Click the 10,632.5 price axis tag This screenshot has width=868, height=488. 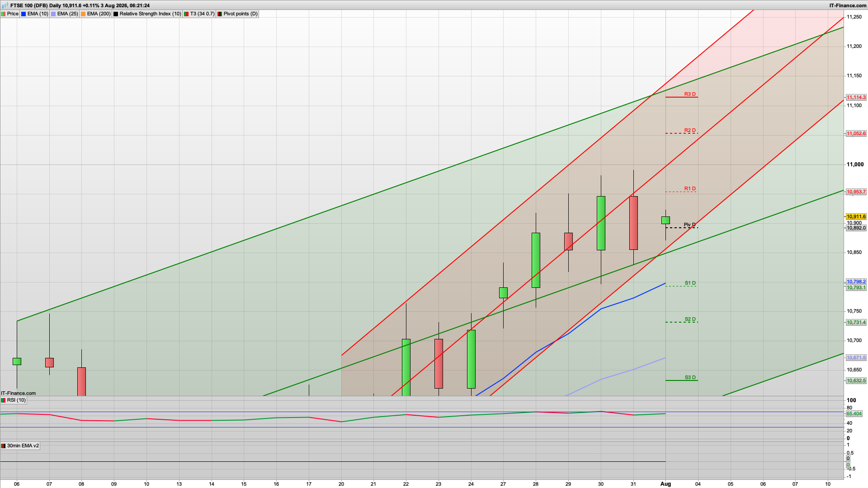pyautogui.click(x=856, y=381)
